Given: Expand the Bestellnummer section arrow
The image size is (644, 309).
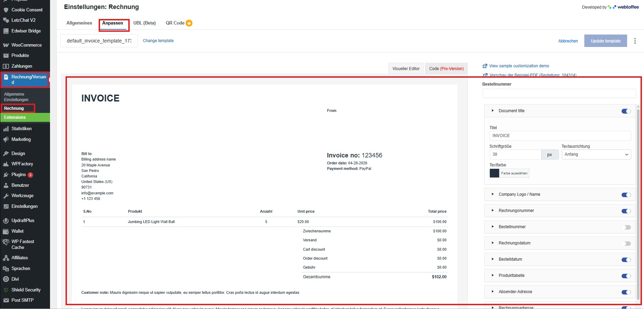Looking at the screenshot, I should click(493, 226).
